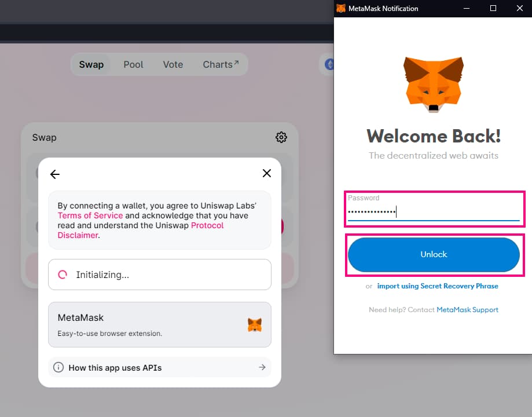
Task: Click the MetaMask icon in the notification title bar
Action: coord(340,8)
